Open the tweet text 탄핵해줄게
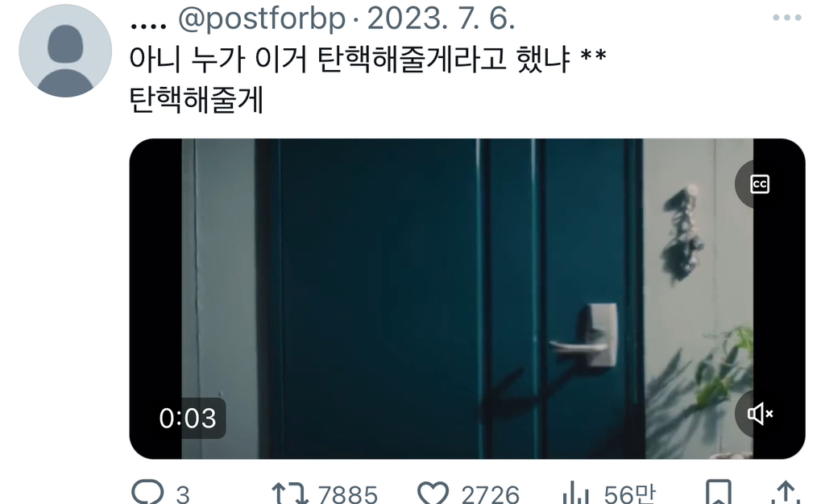Image resolution: width=825 pixels, height=504 pixels. coord(197,100)
